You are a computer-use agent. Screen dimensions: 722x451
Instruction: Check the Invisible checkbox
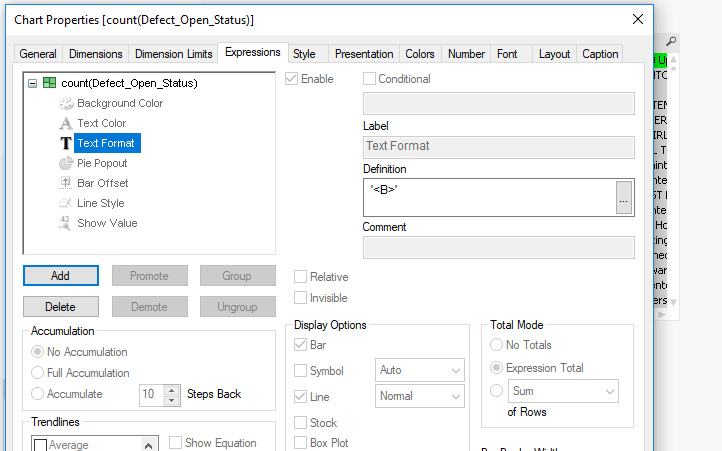click(300, 298)
